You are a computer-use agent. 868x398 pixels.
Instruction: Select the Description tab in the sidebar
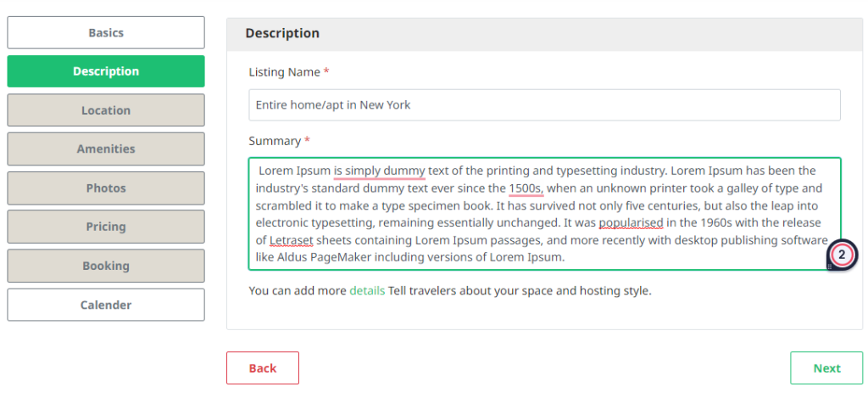click(106, 71)
